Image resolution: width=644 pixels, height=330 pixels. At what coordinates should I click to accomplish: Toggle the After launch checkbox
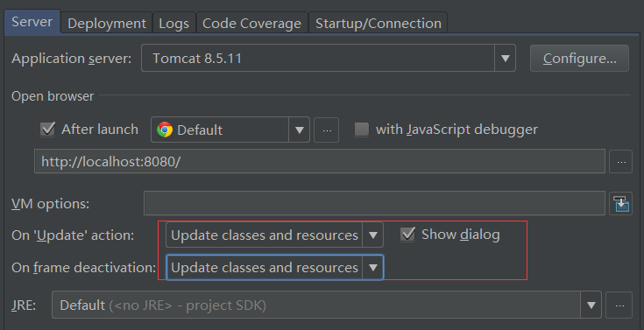tap(47, 130)
